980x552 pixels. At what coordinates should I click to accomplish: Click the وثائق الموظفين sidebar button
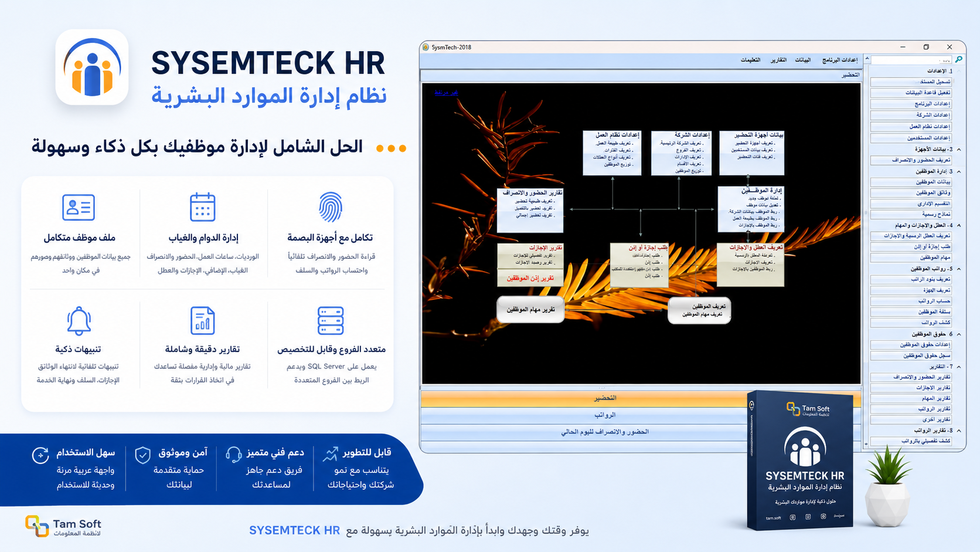pos(911,193)
